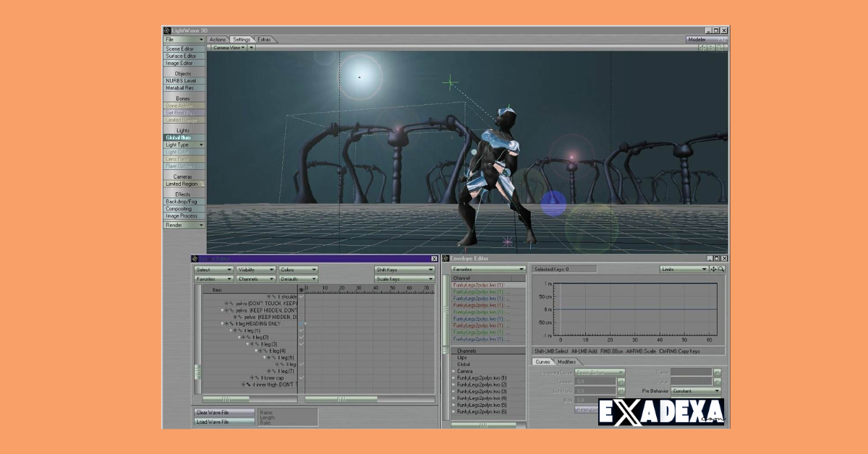Open the Compositing panel
Image resolution: width=868 pixels, height=454 pixels.
(181, 209)
